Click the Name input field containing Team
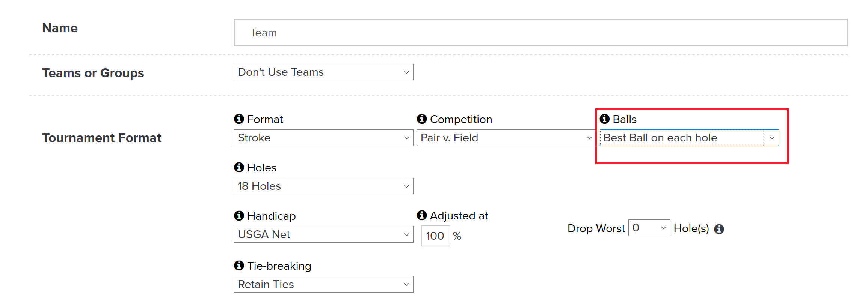 click(541, 33)
